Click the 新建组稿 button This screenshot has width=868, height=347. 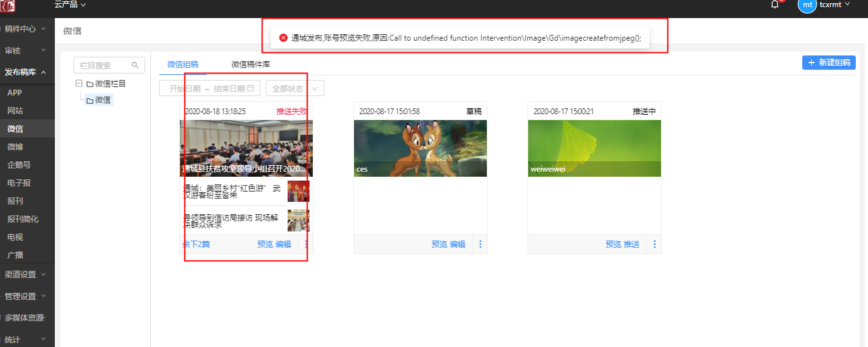point(829,63)
